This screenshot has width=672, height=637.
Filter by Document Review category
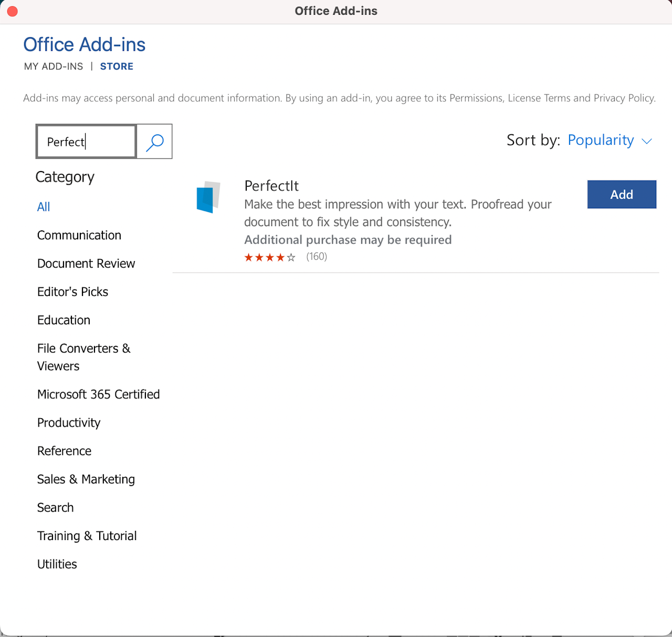(86, 264)
